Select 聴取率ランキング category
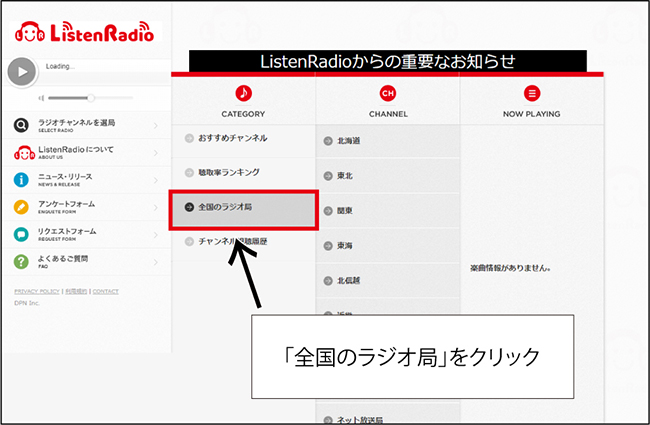Viewport: 650px width, 425px height. [x=243, y=172]
